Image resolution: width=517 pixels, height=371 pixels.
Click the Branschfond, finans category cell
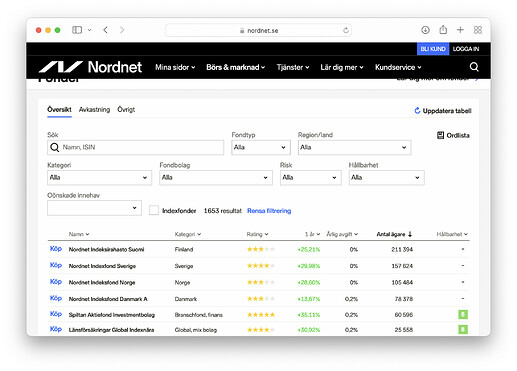click(x=198, y=315)
